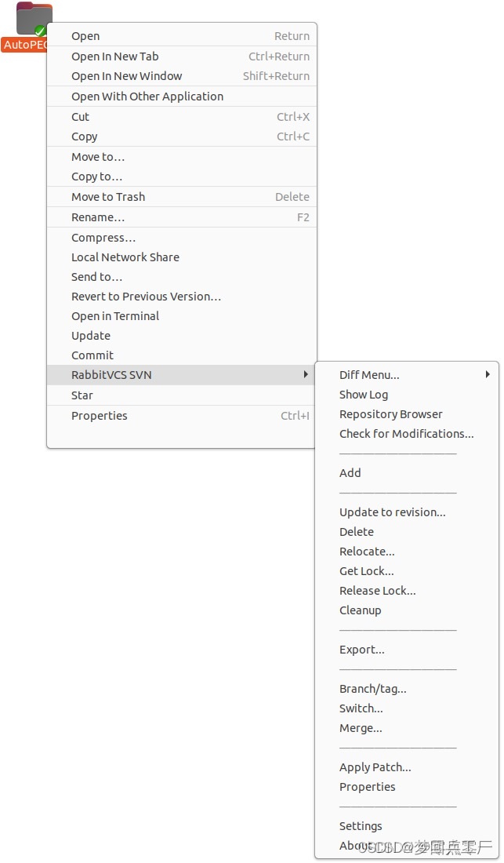Copy the selected folder
This screenshot has height=863, width=504.
point(84,136)
